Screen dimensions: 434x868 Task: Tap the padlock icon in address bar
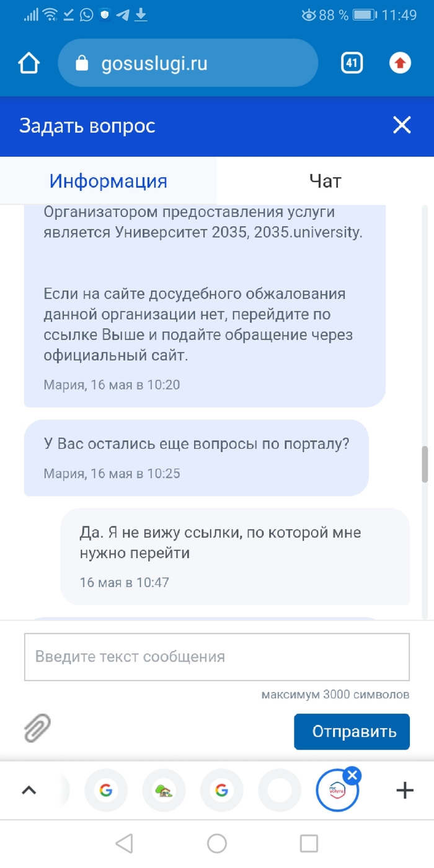tap(82, 63)
